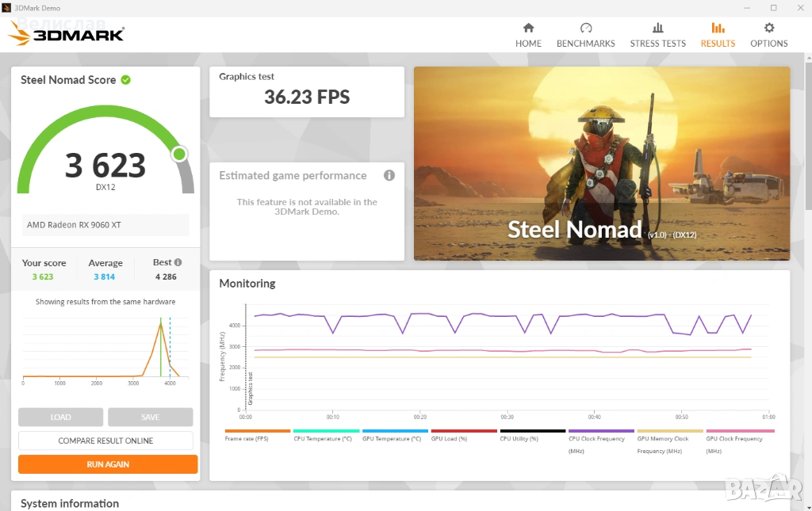Click info icon next to Best score
Viewport: 812px width, 511px height.
coord(178,262)
